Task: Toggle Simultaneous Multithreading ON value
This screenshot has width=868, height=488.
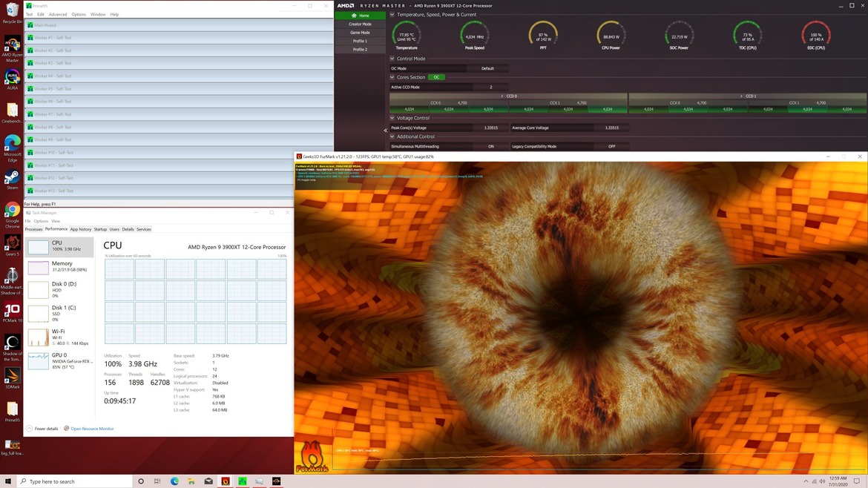Action: 491,147
